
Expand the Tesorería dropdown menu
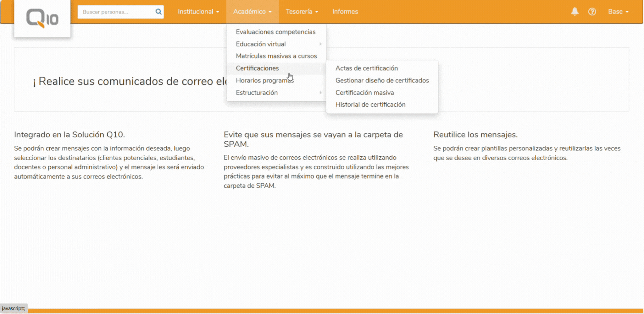click(302, 12)
